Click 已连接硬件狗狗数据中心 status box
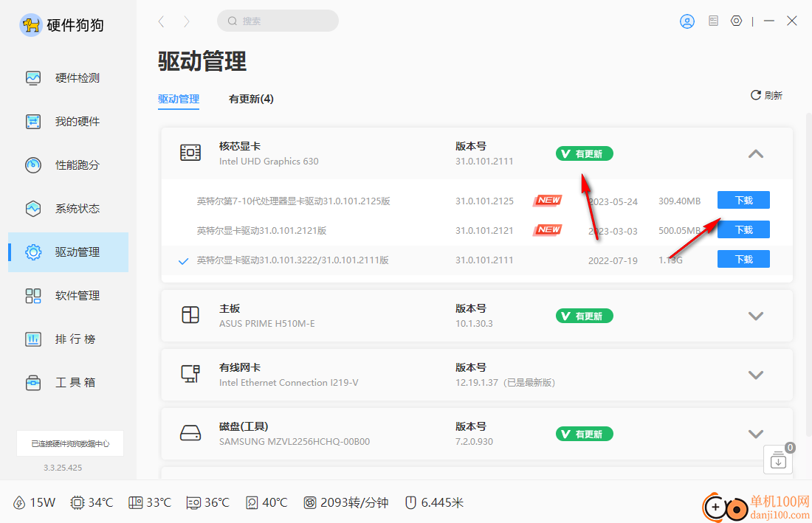This screenshot has height=523, width=812. 70,443
